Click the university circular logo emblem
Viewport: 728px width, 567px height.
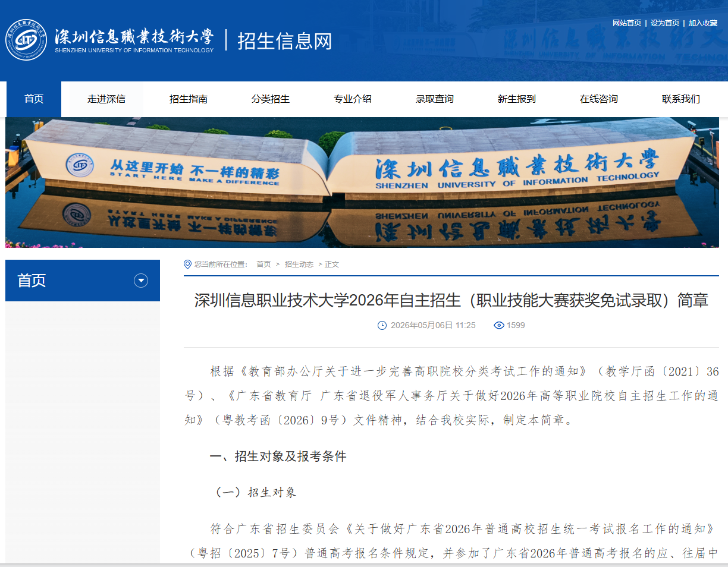(26, 40)
